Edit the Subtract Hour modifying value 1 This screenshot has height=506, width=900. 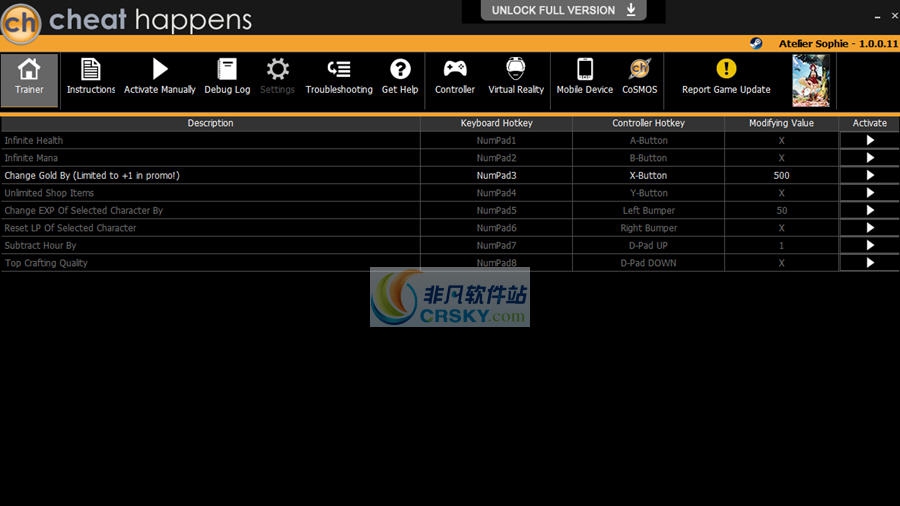pos(781,246)
